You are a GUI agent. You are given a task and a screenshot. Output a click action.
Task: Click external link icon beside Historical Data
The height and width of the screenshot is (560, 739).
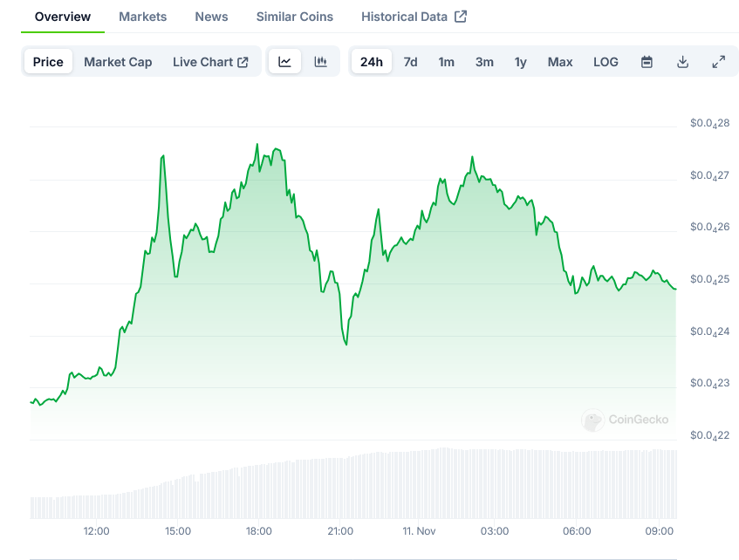click(461, 17)
